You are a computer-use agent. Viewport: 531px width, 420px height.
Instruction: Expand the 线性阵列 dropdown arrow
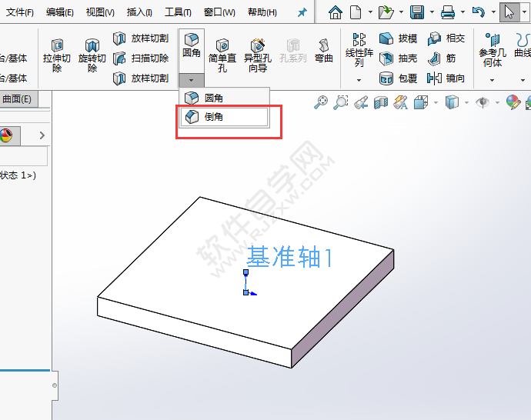(x=359, y=80)
